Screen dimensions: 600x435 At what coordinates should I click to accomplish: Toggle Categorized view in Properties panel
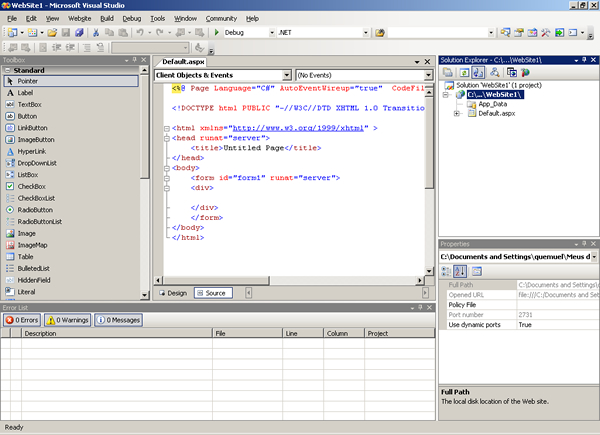pyautogui.click(x=446, y=271)
